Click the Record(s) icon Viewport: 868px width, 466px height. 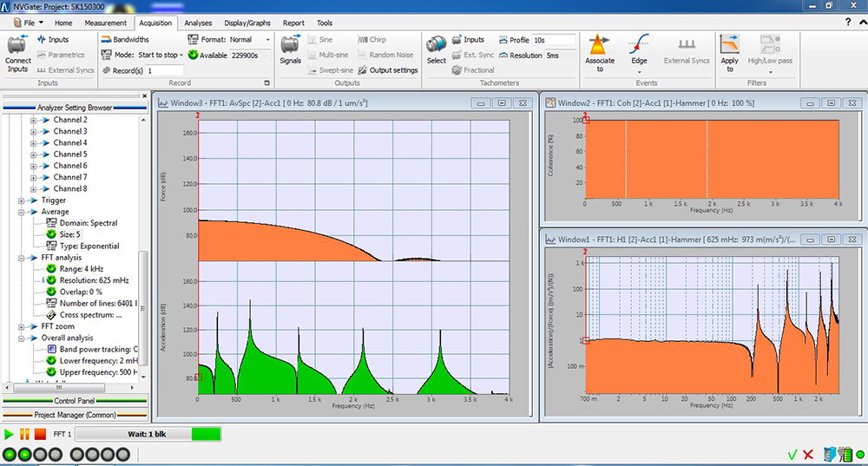(106, 70)
